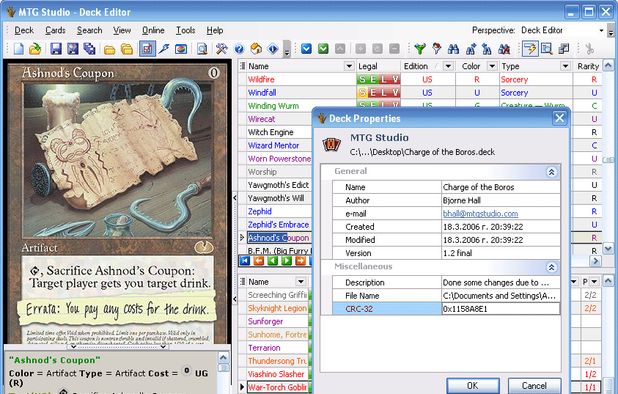Screen dimensions: 618x394
Task: Click OK in the Deck Properties dialog
Action: tap(473, 386)
